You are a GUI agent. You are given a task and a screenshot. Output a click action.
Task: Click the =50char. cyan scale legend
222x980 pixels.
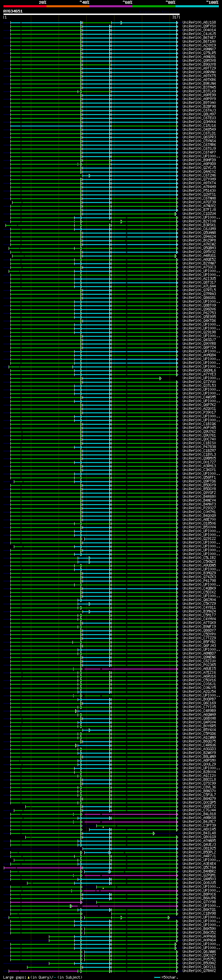point(166,977)
